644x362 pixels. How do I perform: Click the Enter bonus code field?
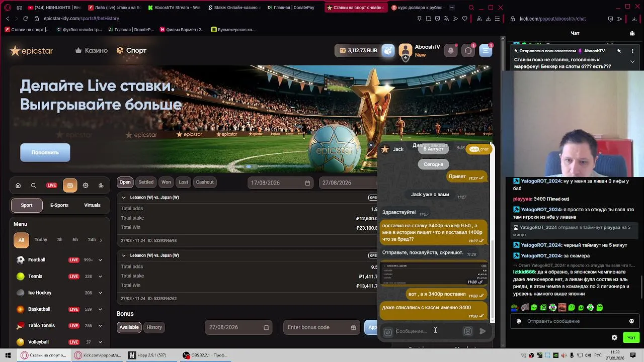(322, 327)
